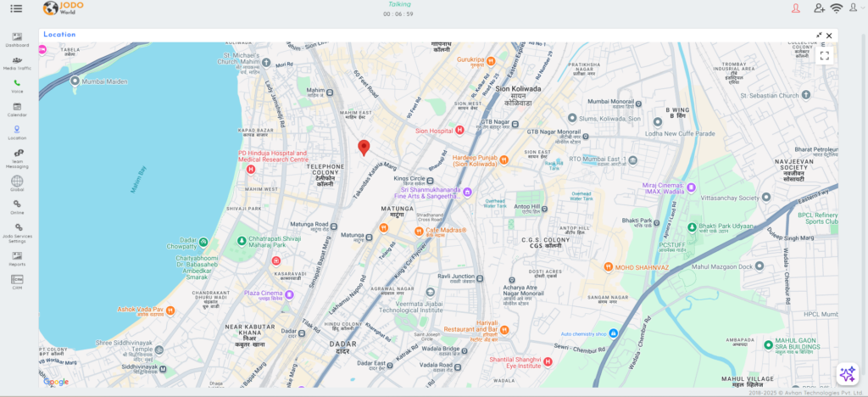Image resolution: width=868 pixels, height=397 pixels.
Task: Click the Wadala Bridge station marker
Action: (465, 350)
